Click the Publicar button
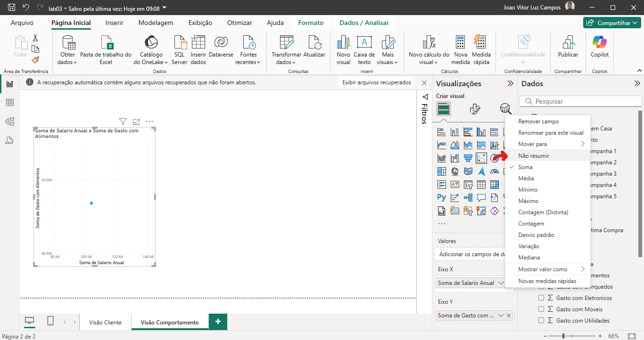 568,47
